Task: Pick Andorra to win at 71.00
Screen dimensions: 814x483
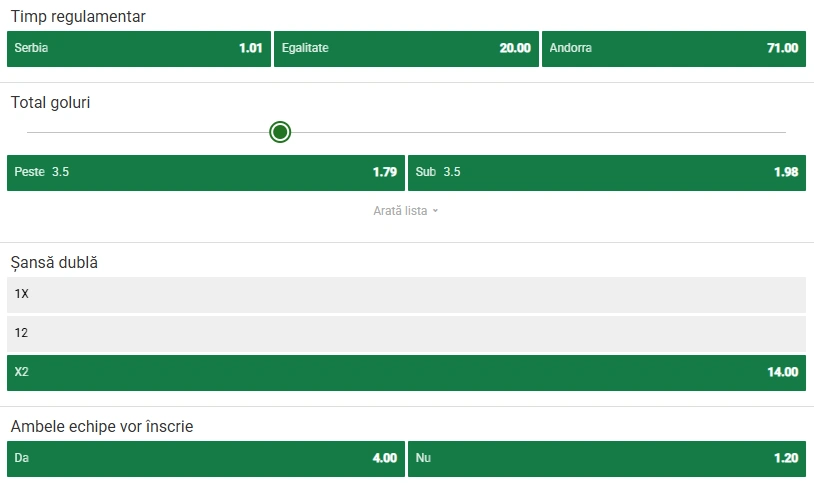Action: click(x=673, y=48)
